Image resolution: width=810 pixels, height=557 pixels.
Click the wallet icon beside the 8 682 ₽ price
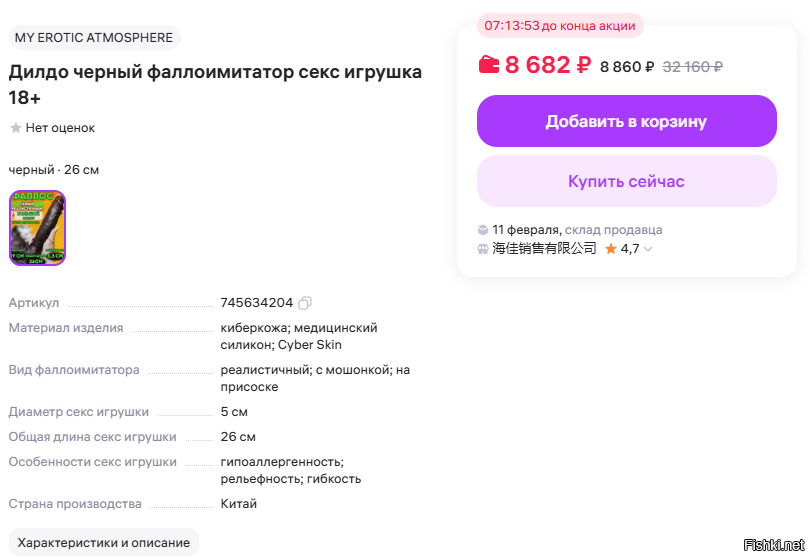click(x=489, y=65)
